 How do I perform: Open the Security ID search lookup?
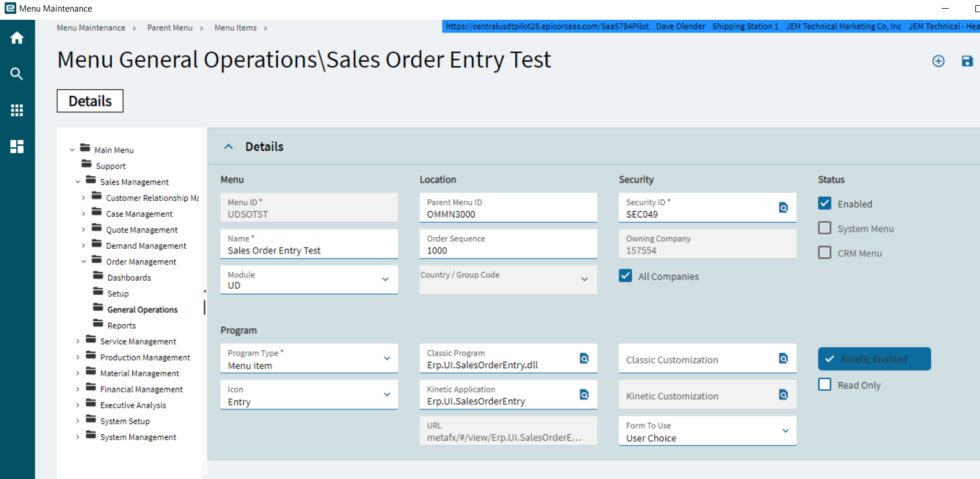click(x=783, y=208)
